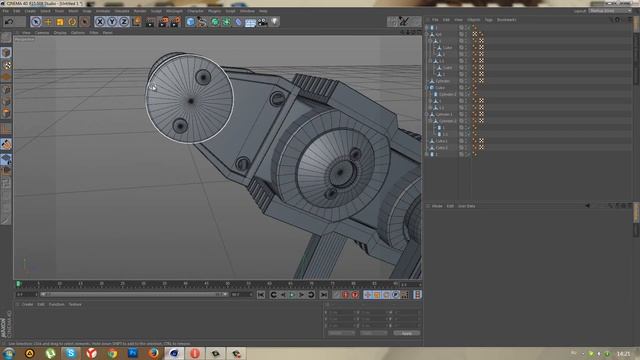Click the floor scene object icon

point(250,22)
